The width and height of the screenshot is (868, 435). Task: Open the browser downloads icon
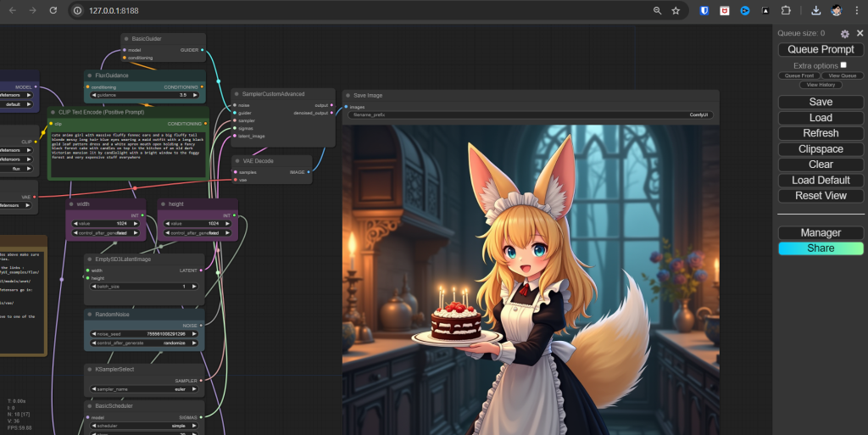point(815,10)
